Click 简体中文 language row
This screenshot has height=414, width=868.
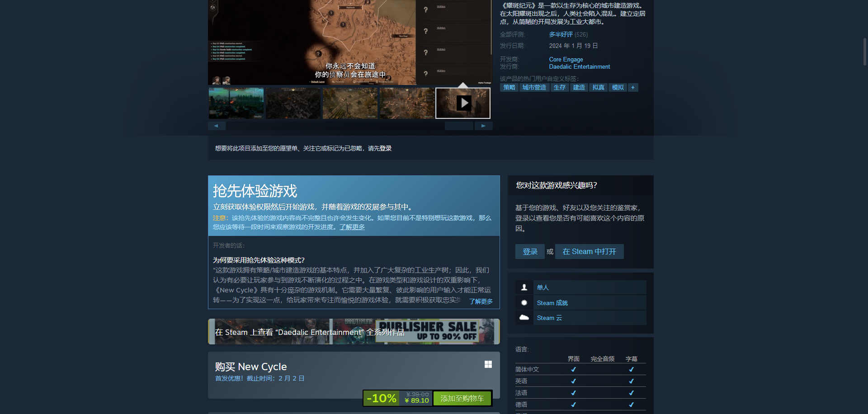pos(580,369)
